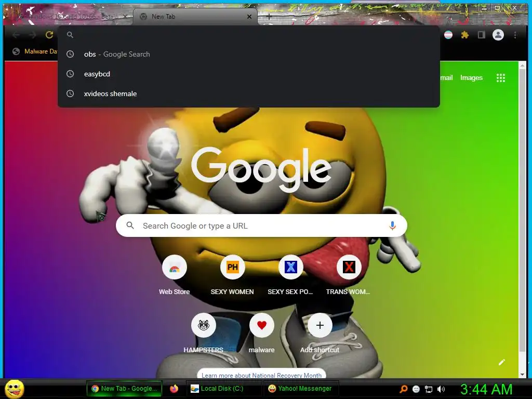The image size is (532, 399).
Task: Reload the page with the refresh icon
Action: (49, 35)
